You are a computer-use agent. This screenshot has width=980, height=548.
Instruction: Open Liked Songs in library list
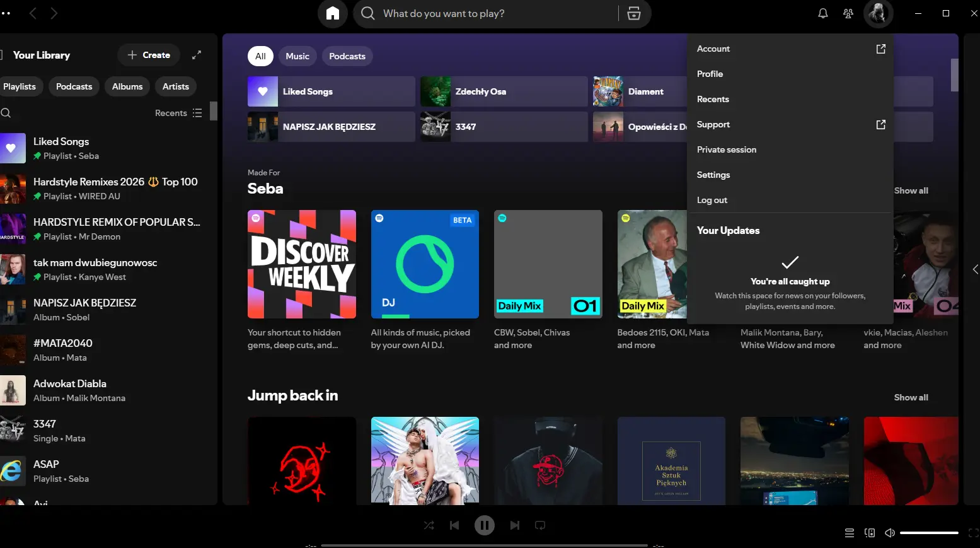pyautogui.click(x=105, y=148)
